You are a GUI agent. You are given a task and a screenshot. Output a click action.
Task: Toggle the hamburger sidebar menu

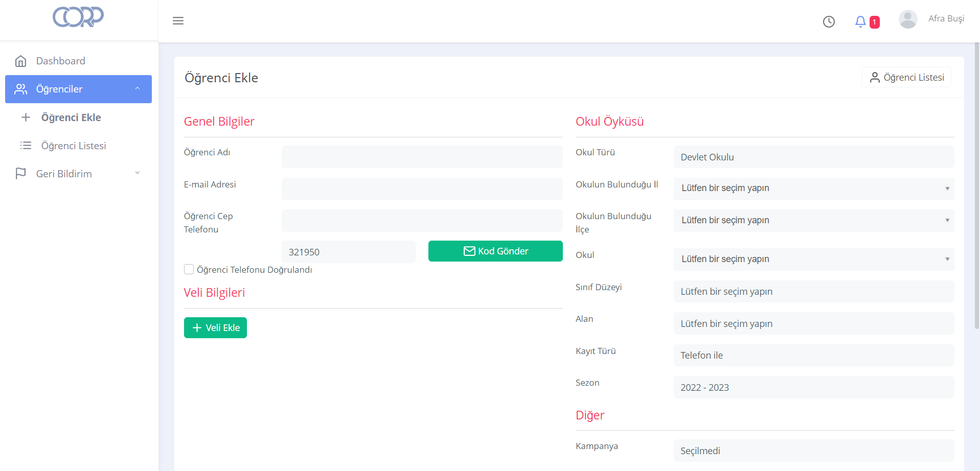178,21
